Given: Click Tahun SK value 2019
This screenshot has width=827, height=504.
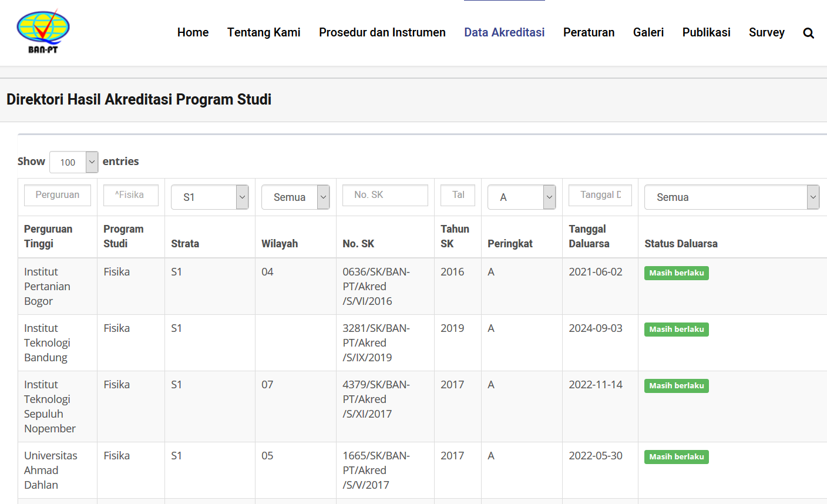Looking at the screenshot, I should click(452, 328).
